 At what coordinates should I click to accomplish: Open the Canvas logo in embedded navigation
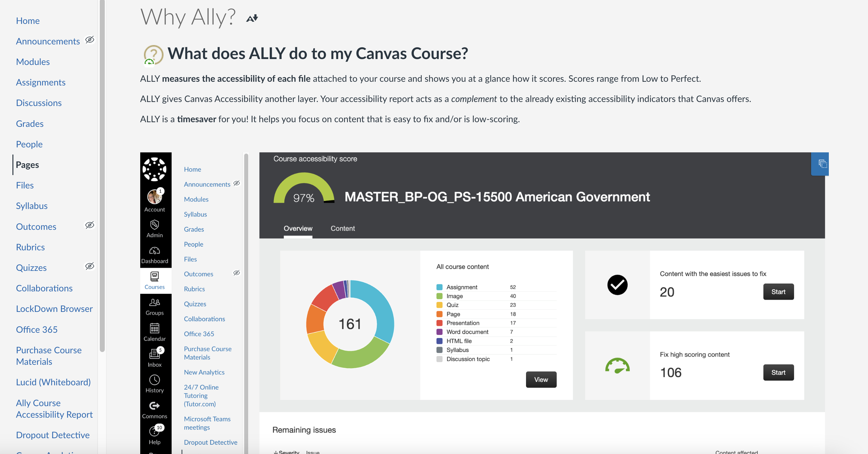point(155,169)
